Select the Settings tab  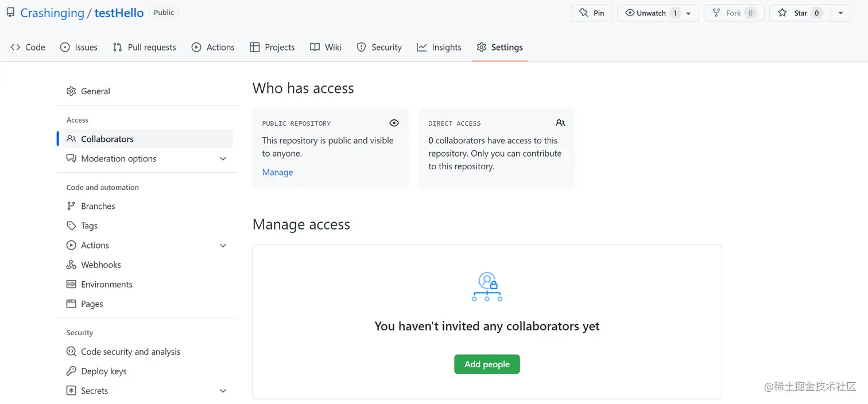[x=499, y=47]
